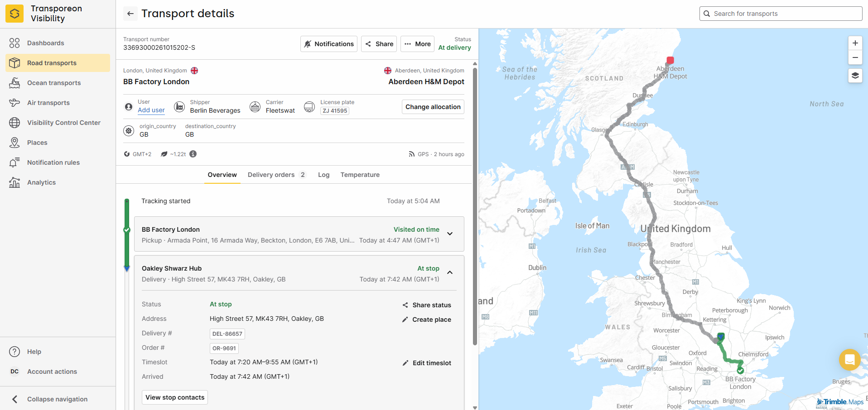This screenshot has height=410, width=868.
Task: Click the user avatar icon beside Add user
Action: click(x=129, y=107)
